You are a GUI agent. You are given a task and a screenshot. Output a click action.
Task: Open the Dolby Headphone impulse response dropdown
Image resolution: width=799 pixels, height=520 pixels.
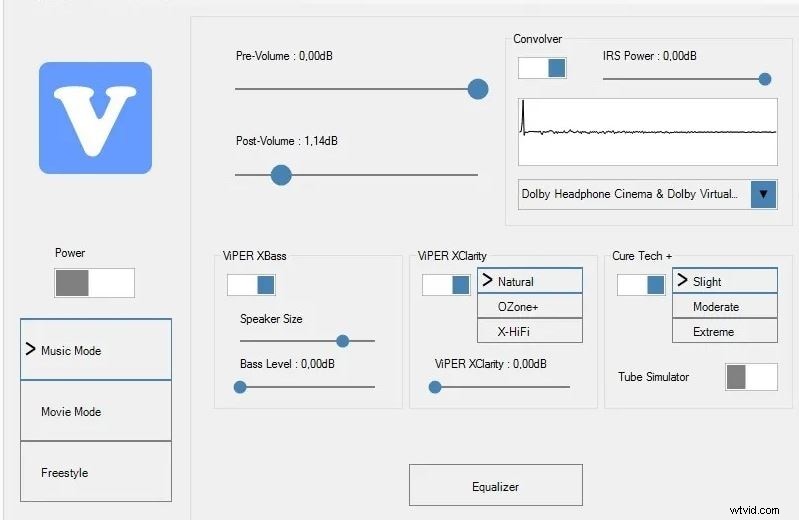(x=631, y=194)
